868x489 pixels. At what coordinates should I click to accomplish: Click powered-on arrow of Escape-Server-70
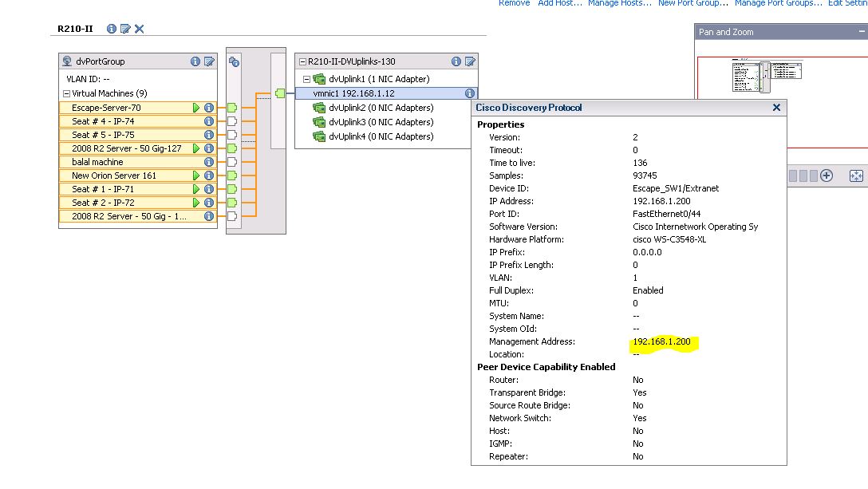pos(196,108)
